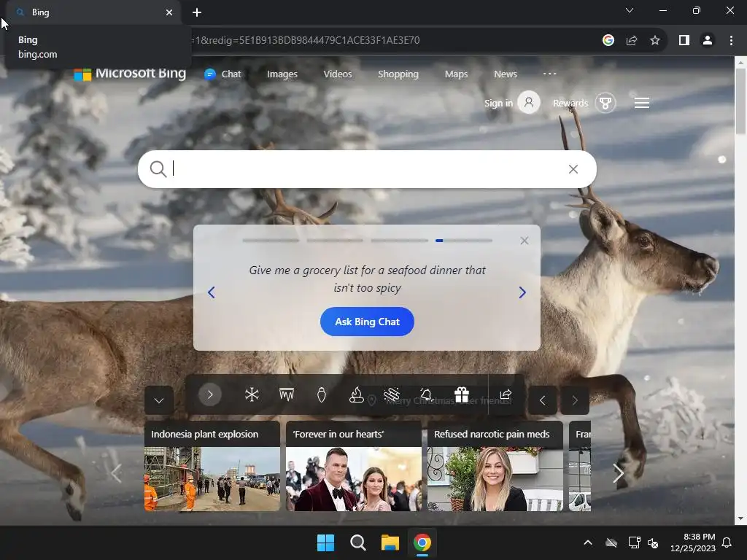Open Indonesia plant explosion story
This screenshot has width=747, height=560.
point(212,466)
